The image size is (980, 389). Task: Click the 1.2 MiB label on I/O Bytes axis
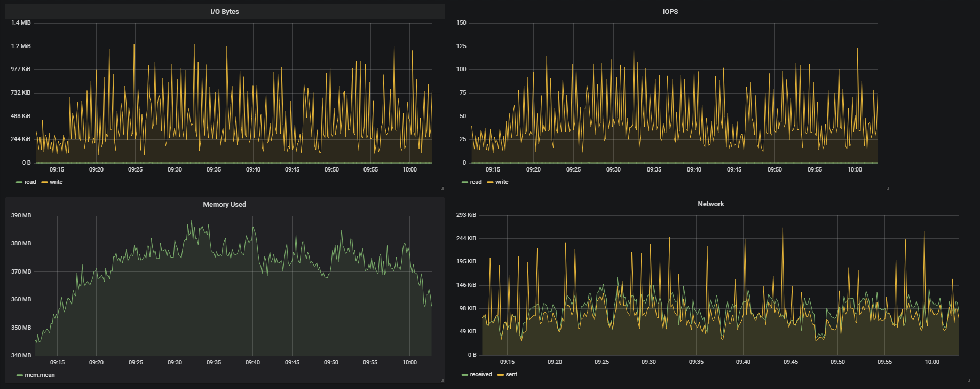(x=21, y=46)
